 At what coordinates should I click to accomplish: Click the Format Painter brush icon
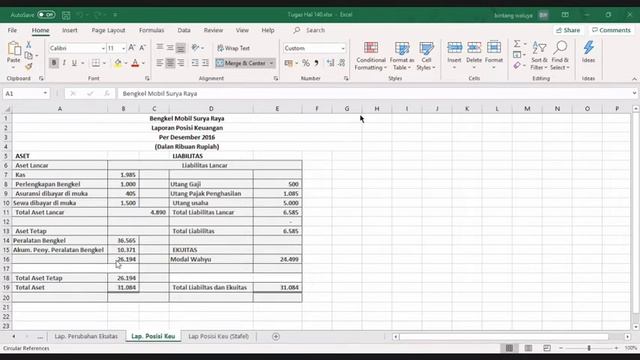[x=29, y=66]
